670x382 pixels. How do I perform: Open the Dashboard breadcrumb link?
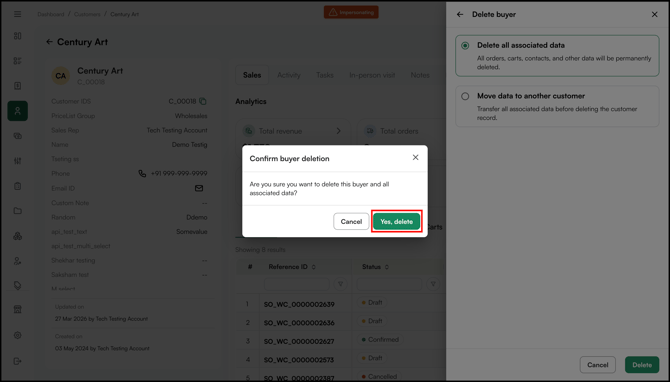51,14
